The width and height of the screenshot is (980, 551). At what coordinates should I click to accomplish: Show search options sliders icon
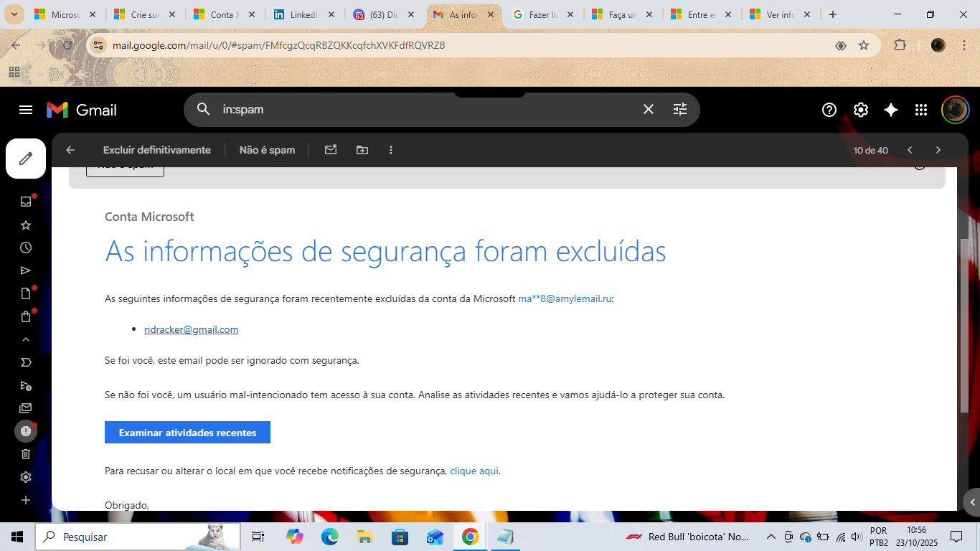(x=680, y=110)
